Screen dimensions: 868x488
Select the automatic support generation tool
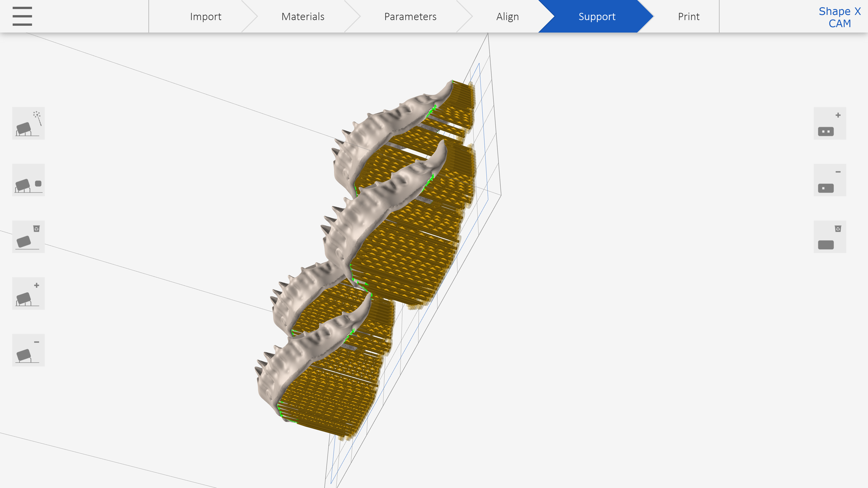point(28,123)
